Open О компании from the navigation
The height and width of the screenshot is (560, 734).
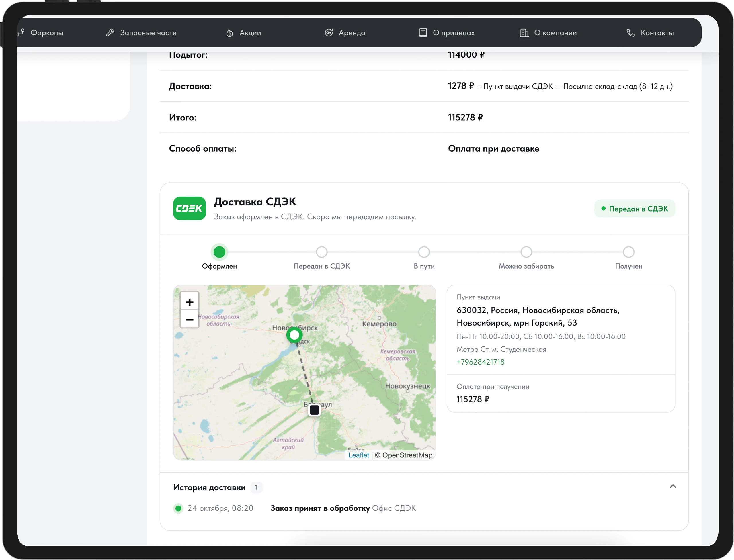[x=555, y=33]
